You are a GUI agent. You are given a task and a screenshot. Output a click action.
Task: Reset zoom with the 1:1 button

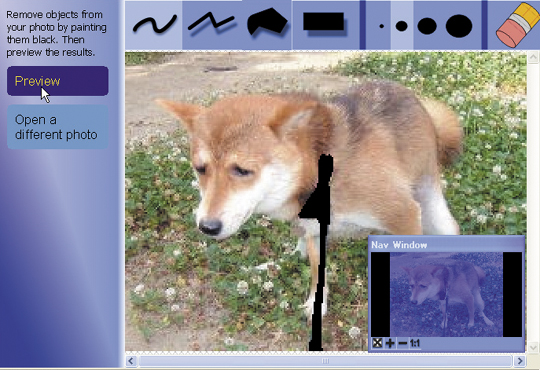coord(415,343)
